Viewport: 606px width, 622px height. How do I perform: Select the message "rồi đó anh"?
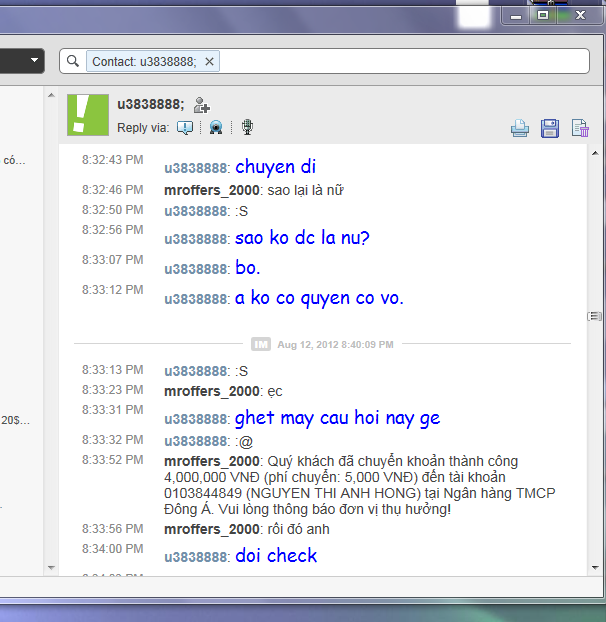click(x=298, y=529)
